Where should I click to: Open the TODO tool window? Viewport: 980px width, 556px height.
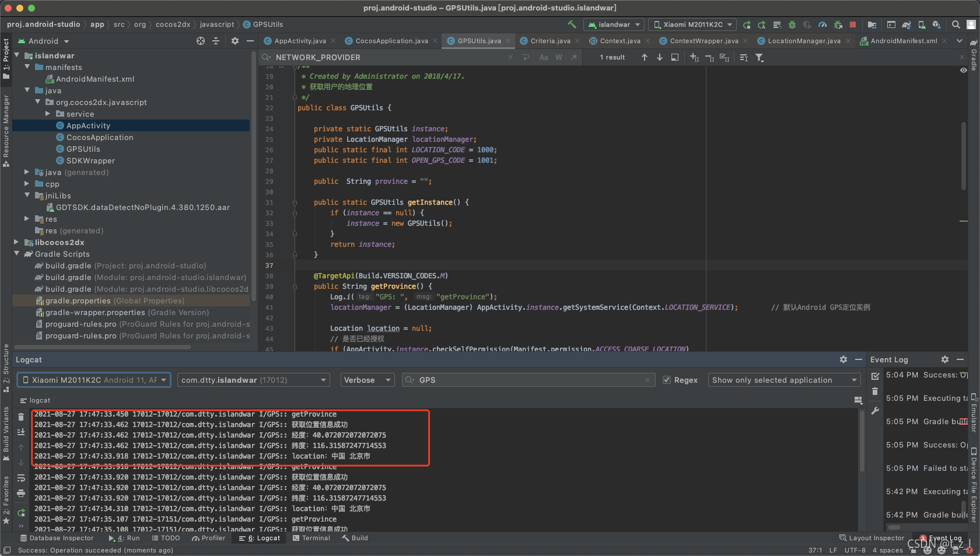tap(166, 538)
